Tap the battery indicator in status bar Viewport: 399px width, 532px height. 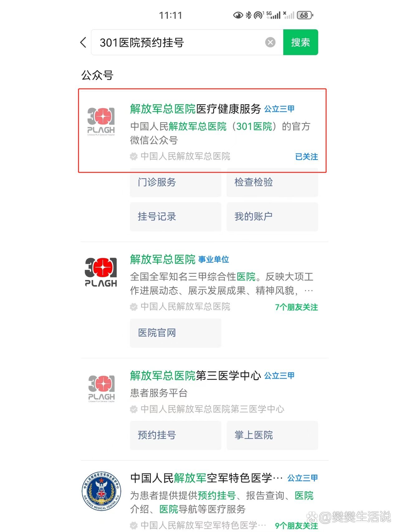pyautogui.click(x=305, y=15)
